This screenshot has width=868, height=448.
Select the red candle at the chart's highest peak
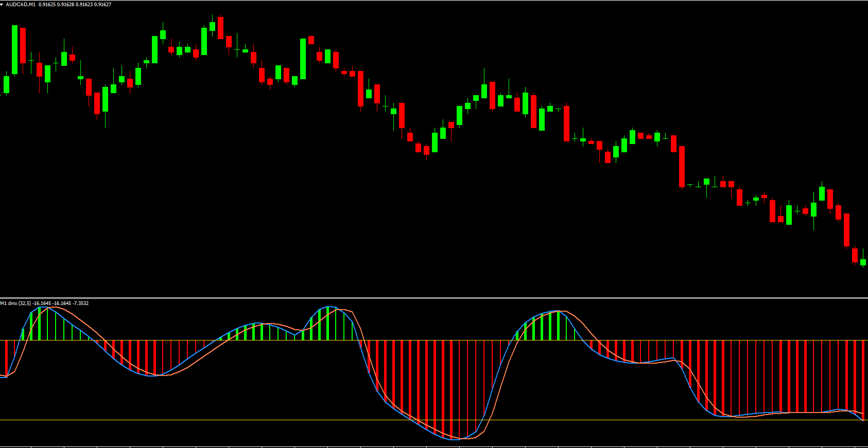220,28
